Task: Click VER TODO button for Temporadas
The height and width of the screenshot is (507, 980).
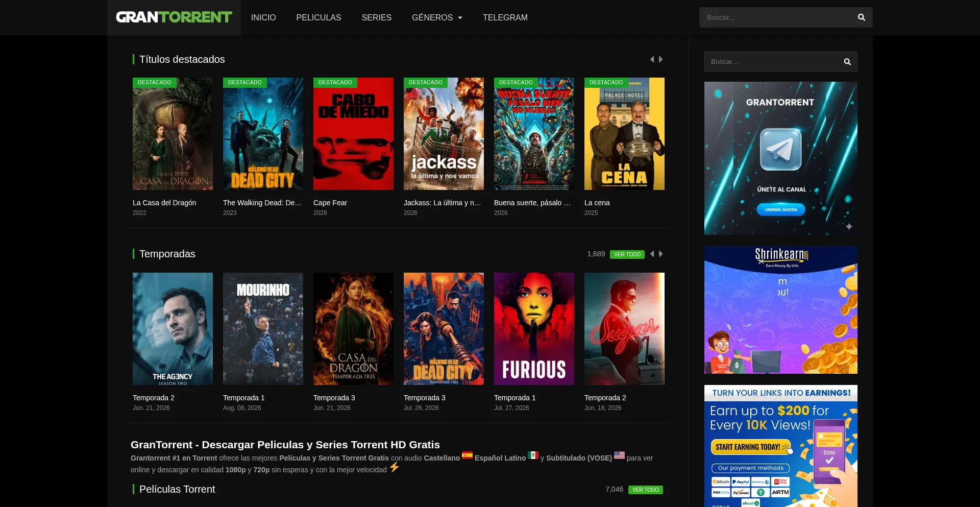Action: pos(627,254)
